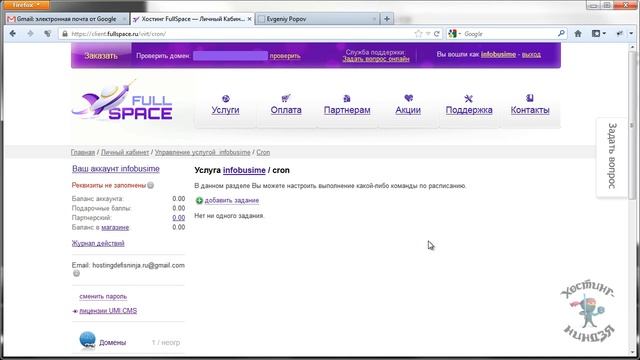Click the Баланс аккаунта label
This screenshot has width=640, height=360.
[x=98, y=199]
